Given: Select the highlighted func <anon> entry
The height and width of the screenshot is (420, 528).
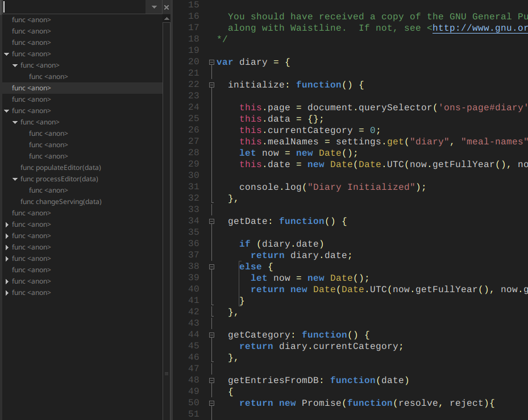Looking at the screenshot, I should (x=31, y=88).
